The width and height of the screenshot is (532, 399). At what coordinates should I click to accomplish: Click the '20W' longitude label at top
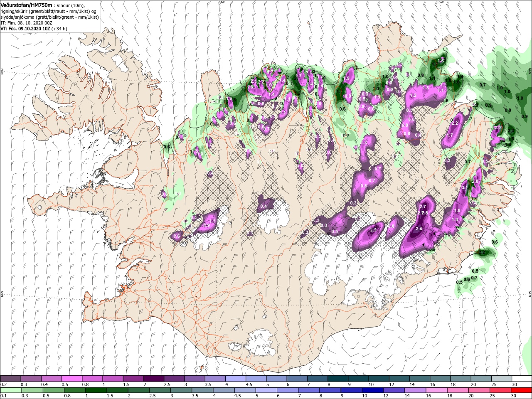point(221,2)
